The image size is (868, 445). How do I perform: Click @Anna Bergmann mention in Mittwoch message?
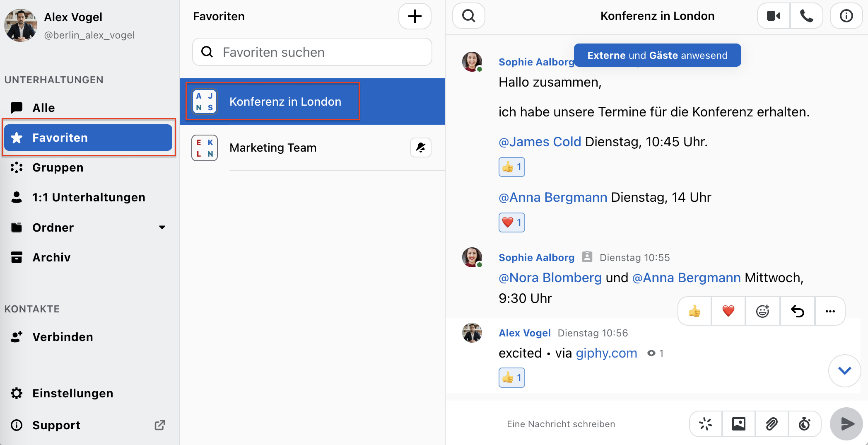686,278
